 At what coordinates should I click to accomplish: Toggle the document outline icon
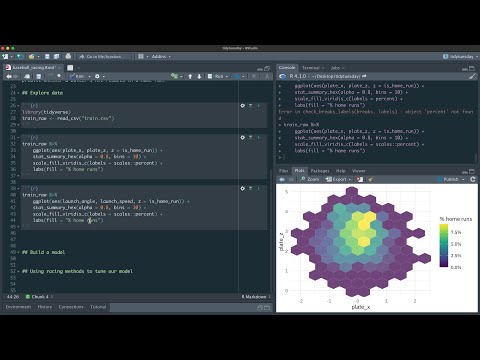(267, 76)
